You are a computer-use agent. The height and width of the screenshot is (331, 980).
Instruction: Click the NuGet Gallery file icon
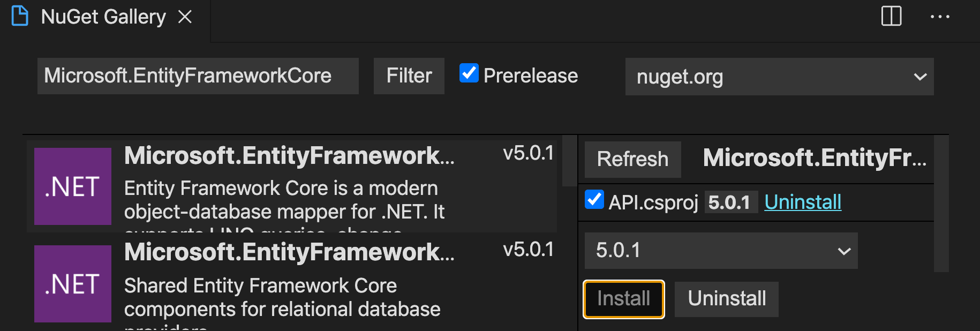click(20, 16)
